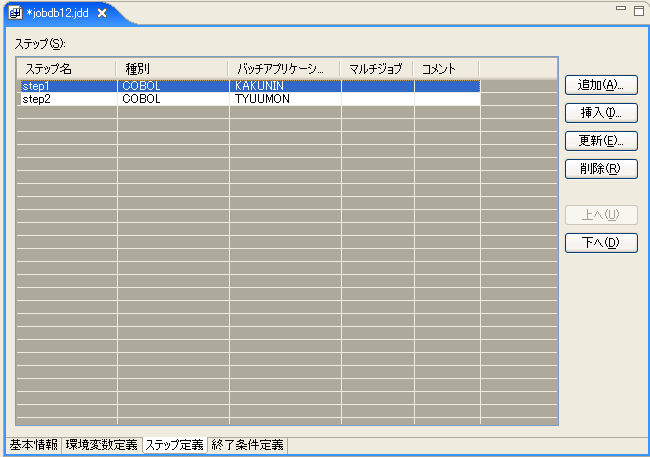This screenshot has width=650, height=457.
Task: Click the KAKUNIN cell
Action: tap(286, 86)
